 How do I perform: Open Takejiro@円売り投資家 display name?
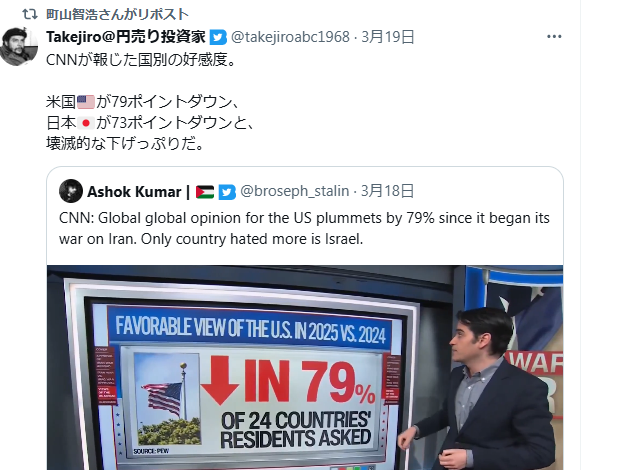tap(126, 37)
